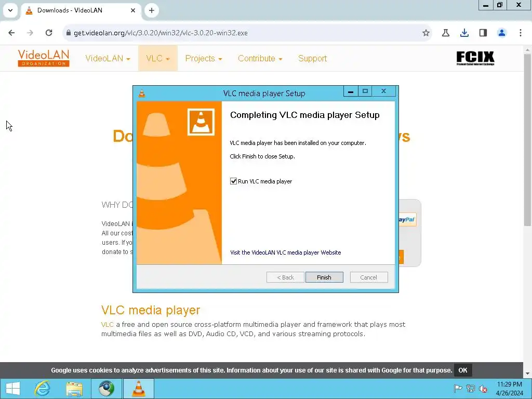The height and width of the screenshot is (399, 532).
Task: Bookmark this page with star icon
Action: click(x=426, y=33)
